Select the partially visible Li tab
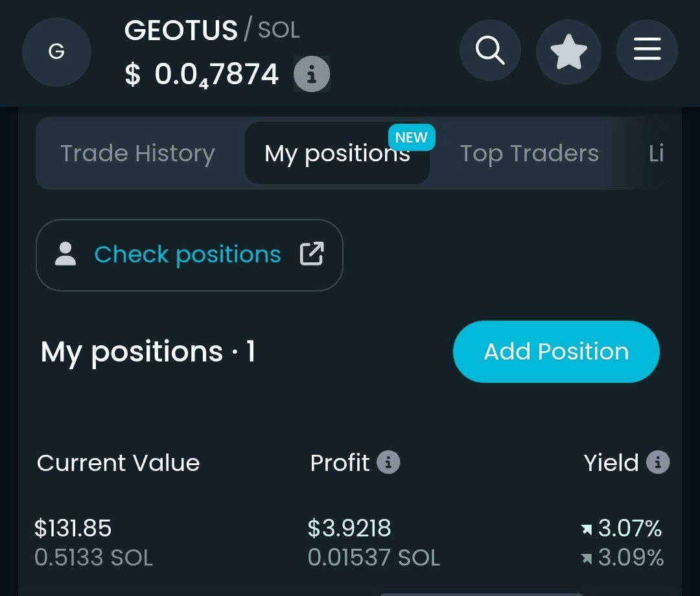The height and width of the screenshot is (596, 700). [656, 154]
